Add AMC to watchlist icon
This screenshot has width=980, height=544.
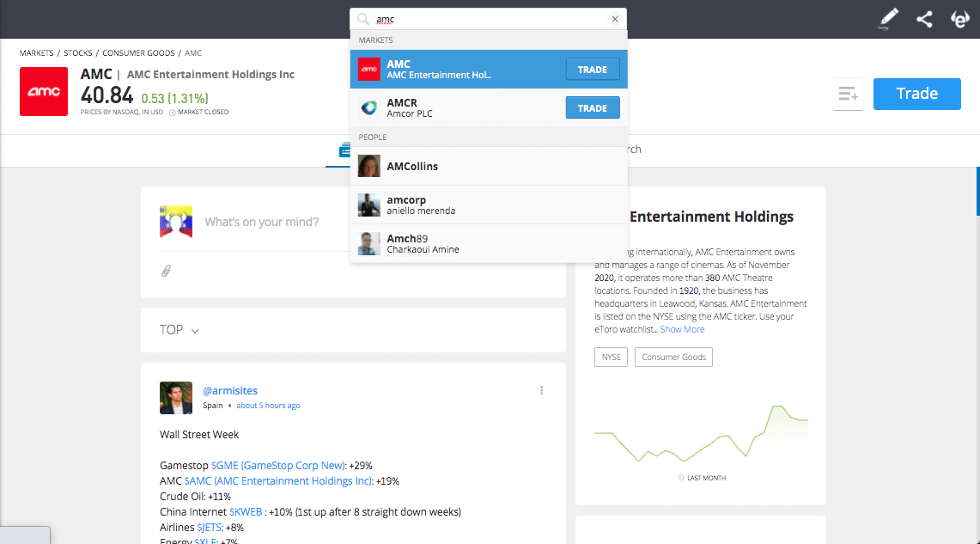coord(848,95)
